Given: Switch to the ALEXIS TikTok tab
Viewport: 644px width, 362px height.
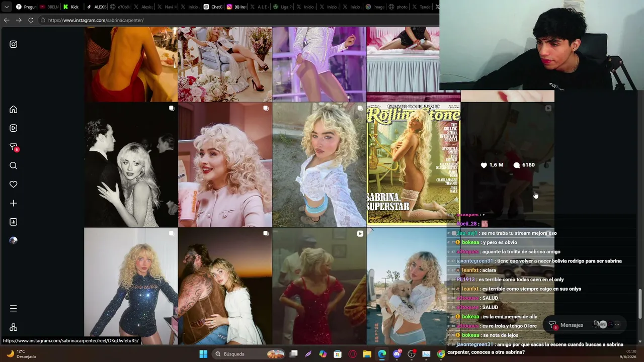Looking at the screenshot, I should click(96, 7).
